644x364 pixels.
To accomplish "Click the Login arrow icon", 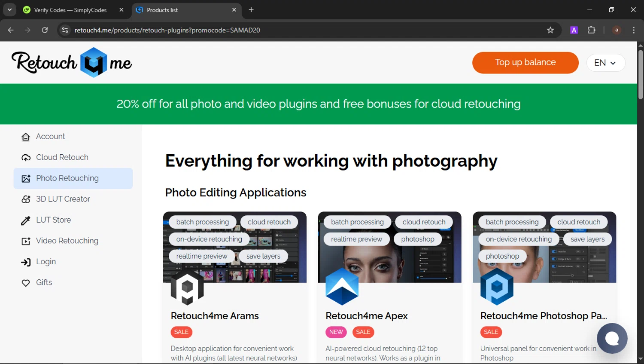I will (26, 262).
